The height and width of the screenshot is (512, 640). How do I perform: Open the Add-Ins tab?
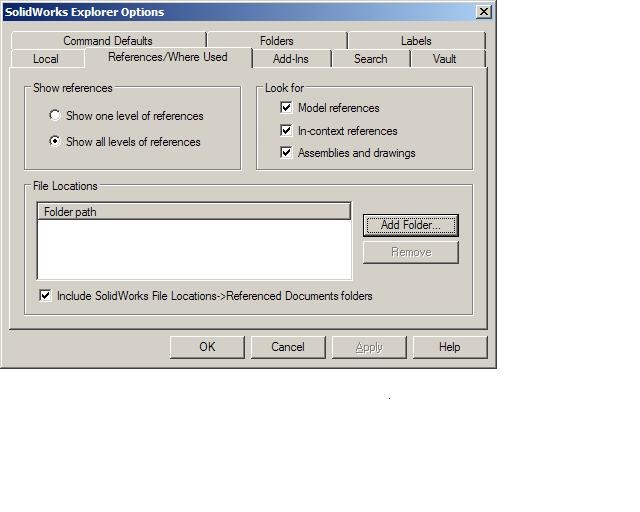point(291,59)
